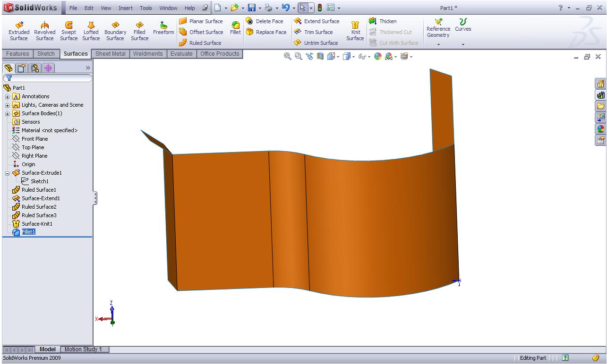Choose the Swept Surface tool
The height and width of the screenshot is (364, 607).
pyautogui.click(x=68, y=31)
